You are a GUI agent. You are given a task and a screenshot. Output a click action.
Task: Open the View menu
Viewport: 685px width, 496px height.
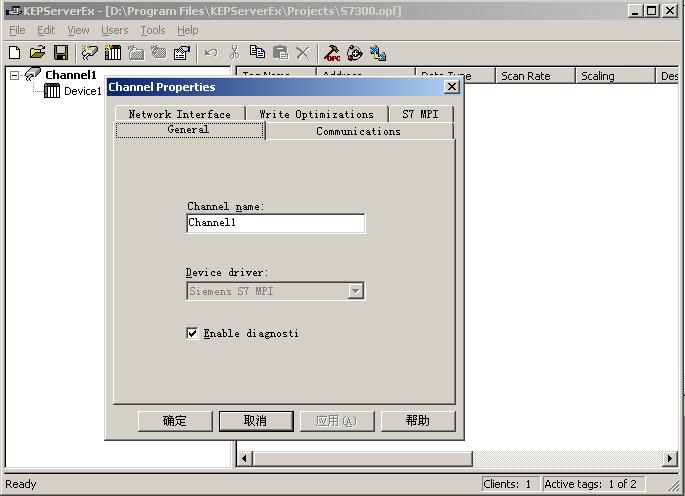pos(78,30)
